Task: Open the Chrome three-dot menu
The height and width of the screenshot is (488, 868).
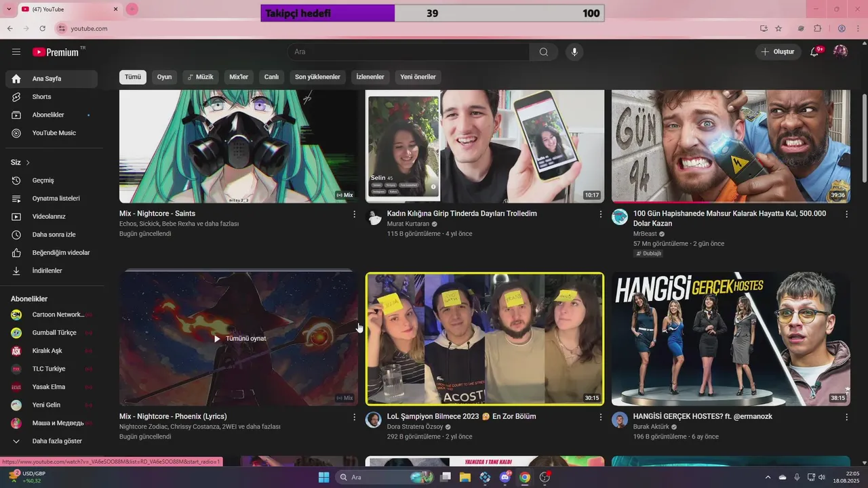Action: tap(858, 28)
